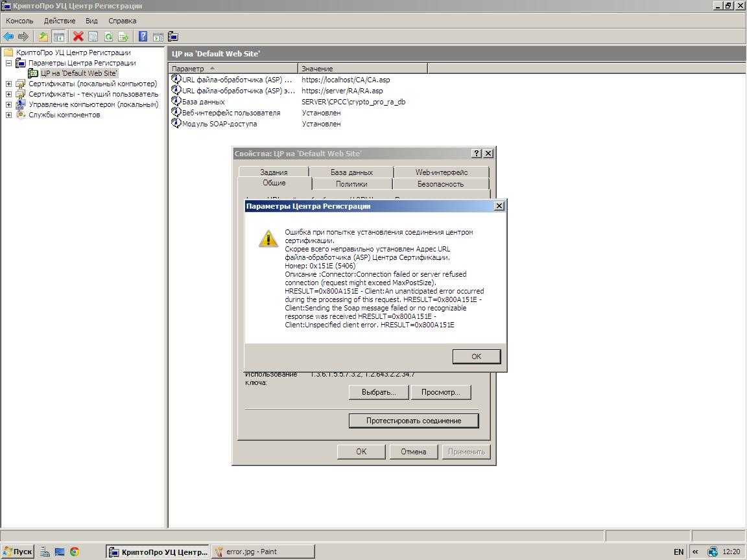
Task: Click the EN language indicator
Action: tap(678, 552)
